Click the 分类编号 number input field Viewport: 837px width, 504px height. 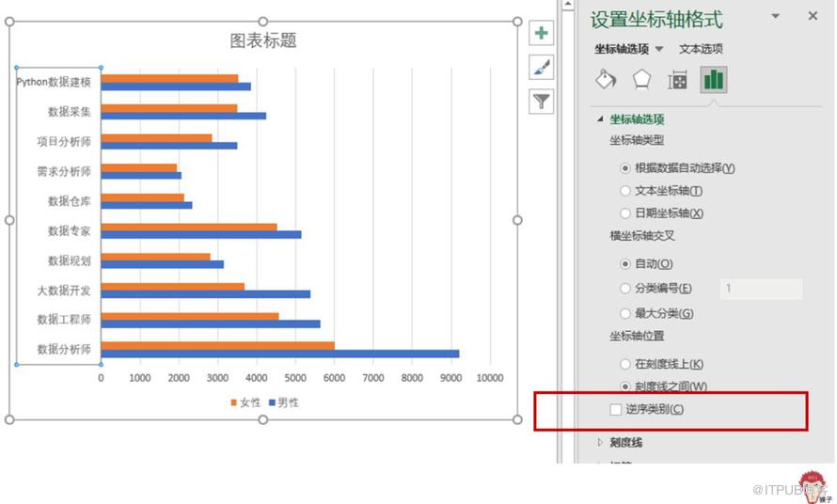pos(761,289)
